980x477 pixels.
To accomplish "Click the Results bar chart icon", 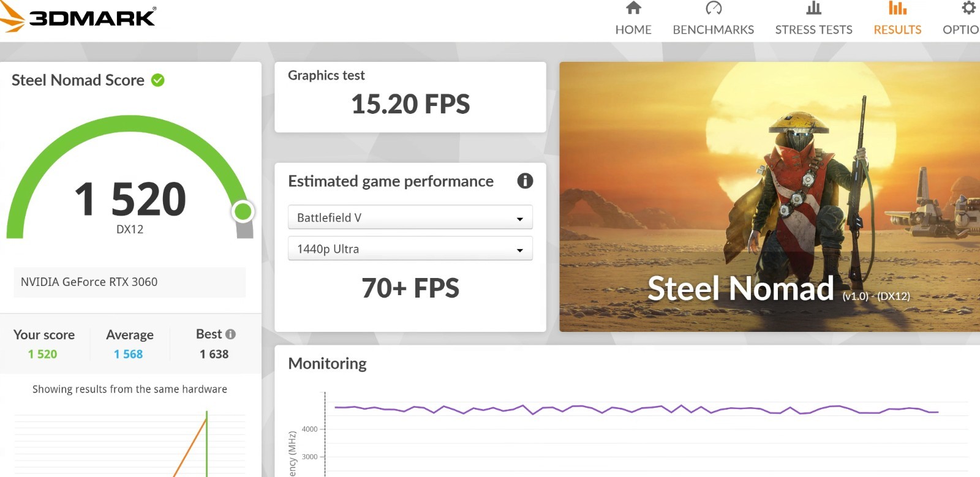I will [x=897, y=8].
